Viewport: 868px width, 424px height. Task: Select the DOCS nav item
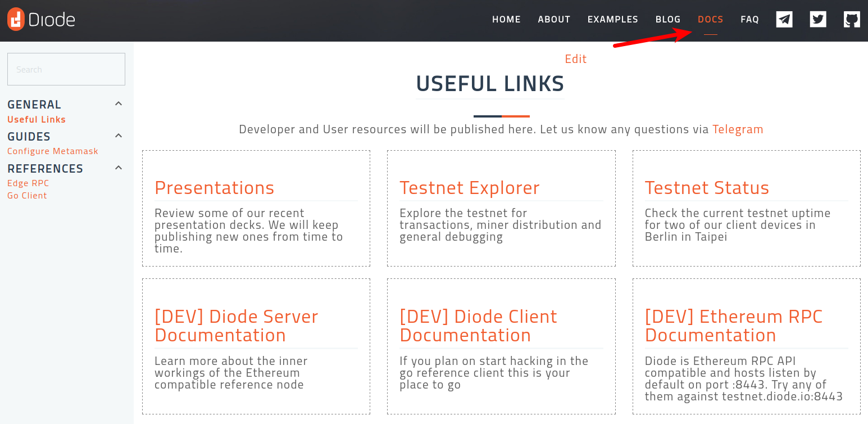[x=711, y=20]
